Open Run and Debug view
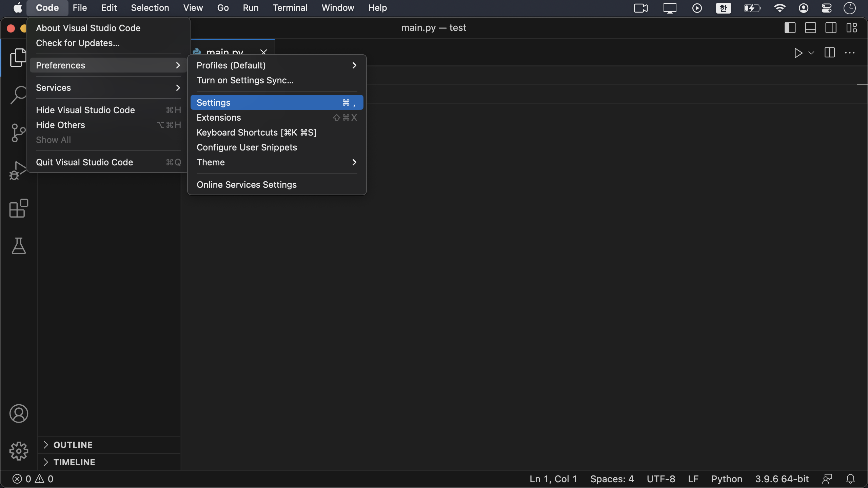 tap(18, 170)
